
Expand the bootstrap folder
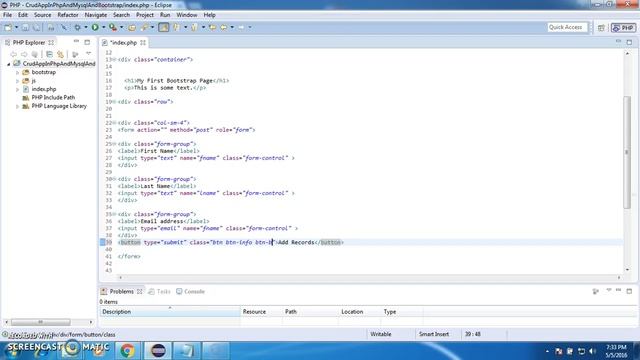pos(18,72)
